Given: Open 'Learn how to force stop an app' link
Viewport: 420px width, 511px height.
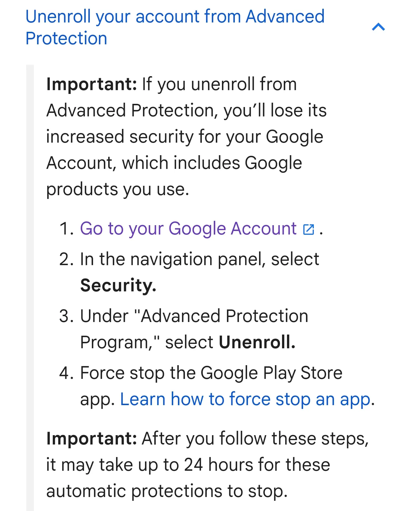Looking at the screenshot, I should [245, 399].
